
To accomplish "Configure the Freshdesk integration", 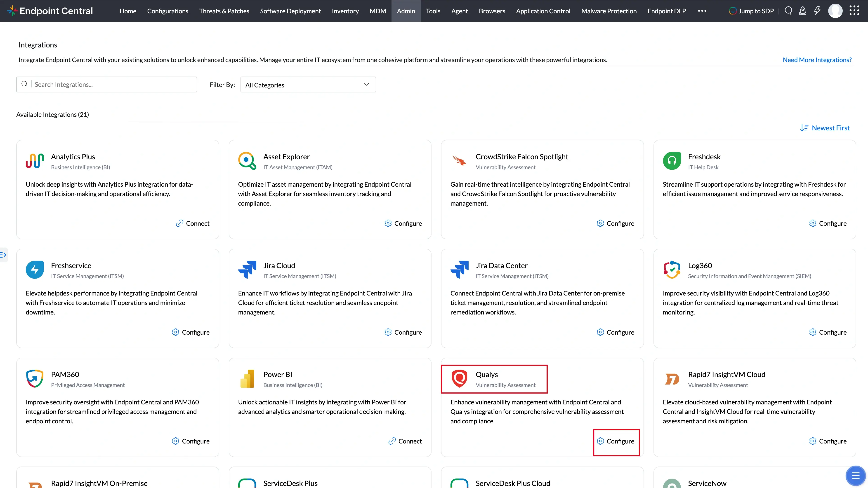I will 828,223.
